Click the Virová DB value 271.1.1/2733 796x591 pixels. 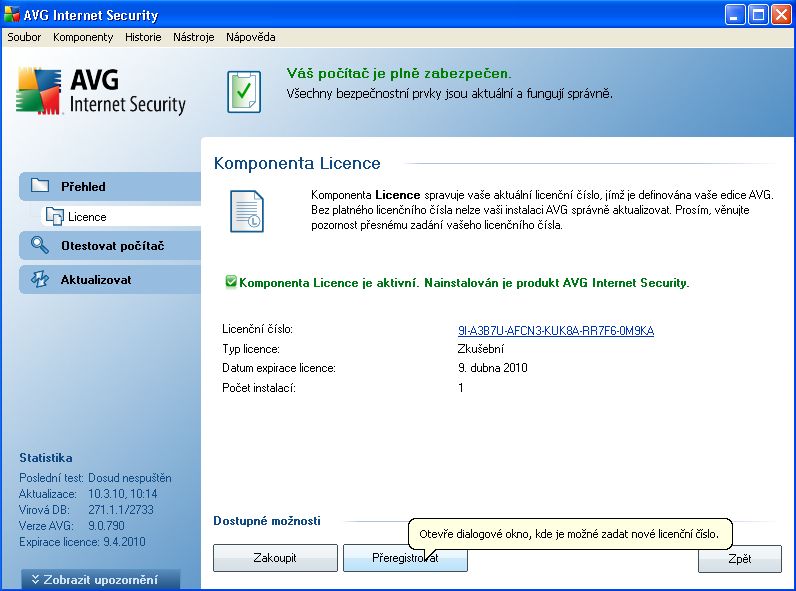pyautogui.click(x=121, y=509)
